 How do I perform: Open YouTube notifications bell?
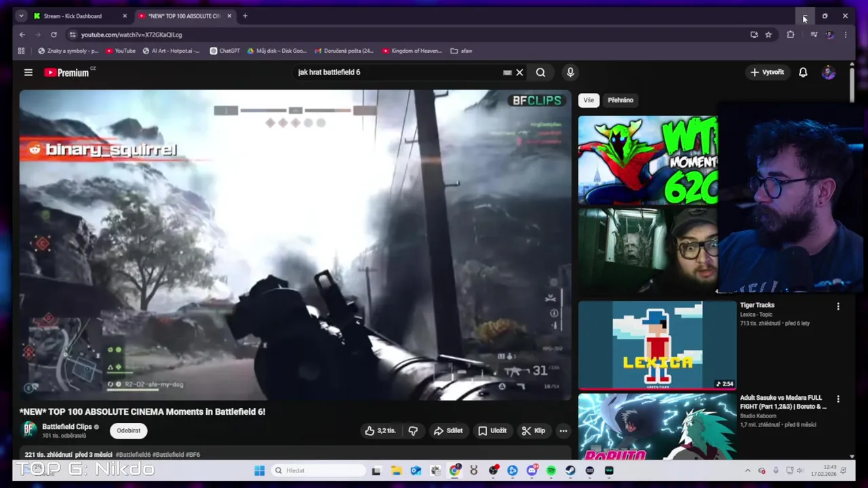pyautogui.click(x=803, y=73)
